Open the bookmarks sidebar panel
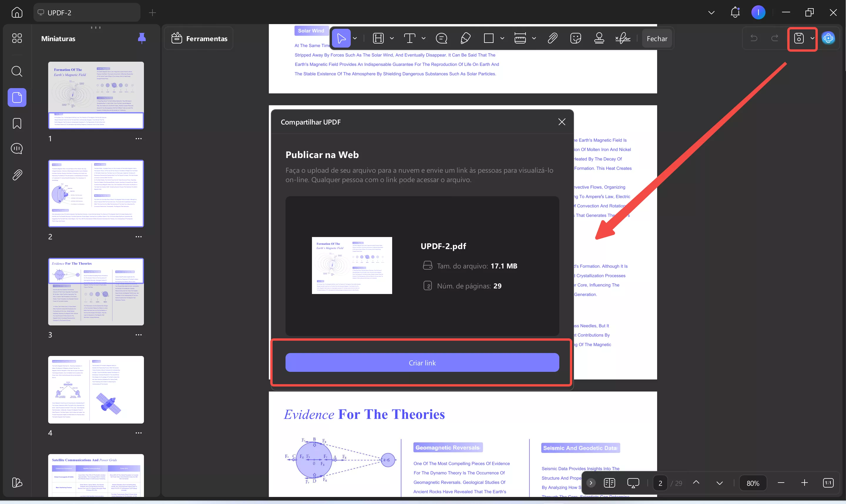This screenshot has width=846, height=504. coord(17,124)
